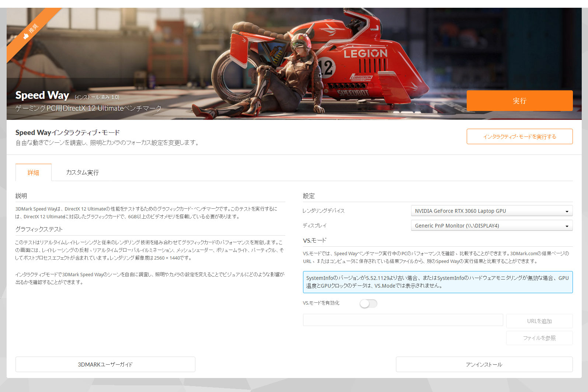Launch インタラクティブ・モードを実行する button
This screenshot has width=588, height=392.
click(x=519, y=136)
